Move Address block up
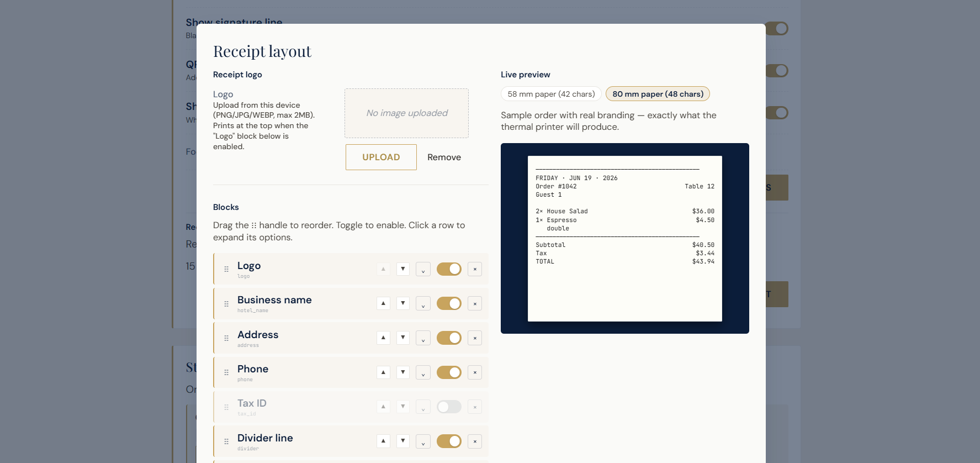This screenshot has height=463, width=980. (x=383, y=338)
